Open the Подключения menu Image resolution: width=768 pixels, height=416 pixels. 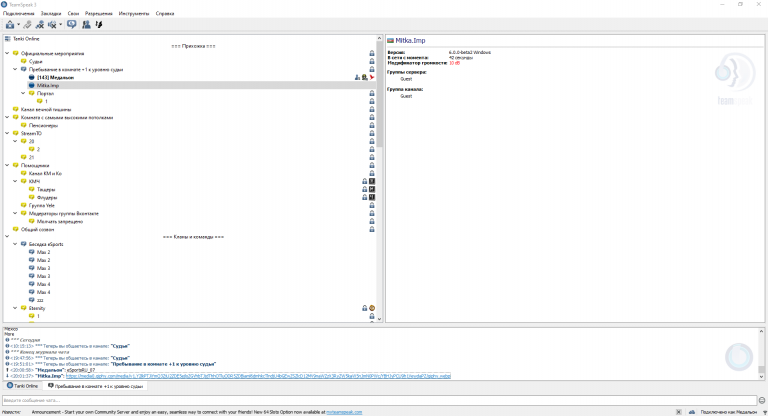click(19, 13)
